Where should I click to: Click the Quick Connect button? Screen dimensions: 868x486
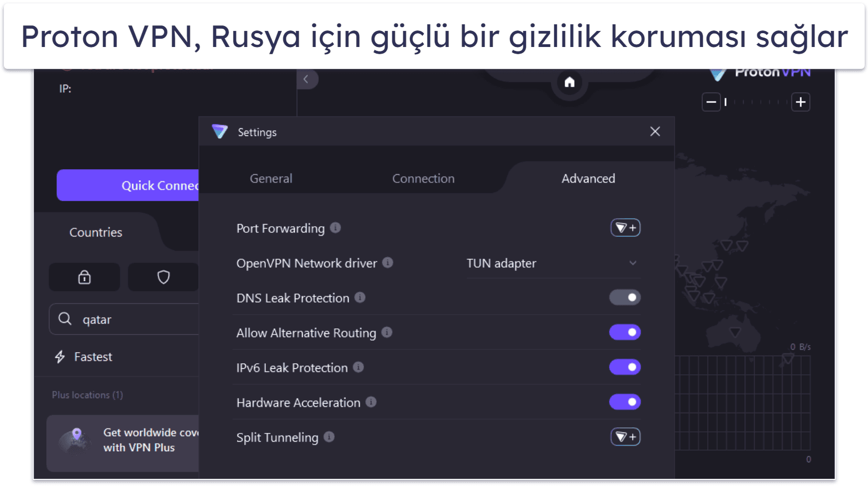[128, 185]
